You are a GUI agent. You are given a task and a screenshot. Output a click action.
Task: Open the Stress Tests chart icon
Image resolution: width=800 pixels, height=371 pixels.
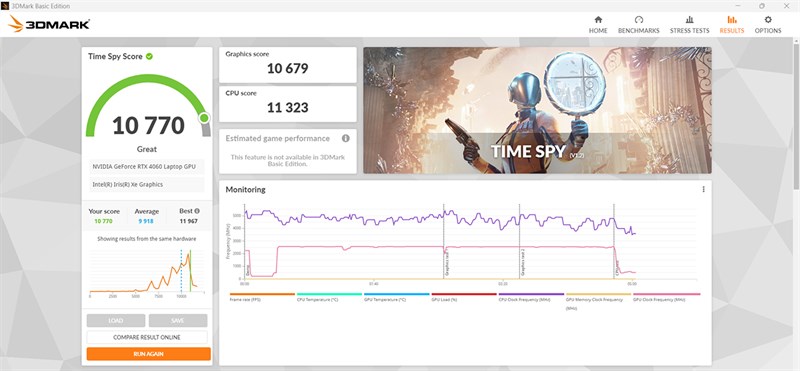point(689,19)
